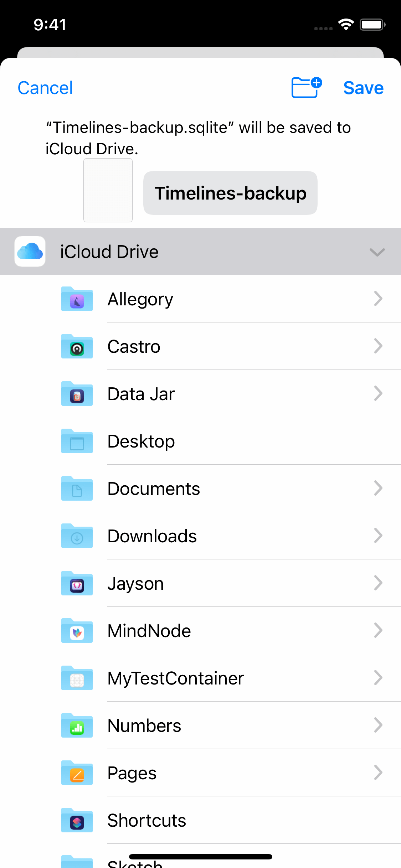Tap the Jayson folder icon
Screen dimensions: 401x868
pyautogui.click(x=77, y=583)
